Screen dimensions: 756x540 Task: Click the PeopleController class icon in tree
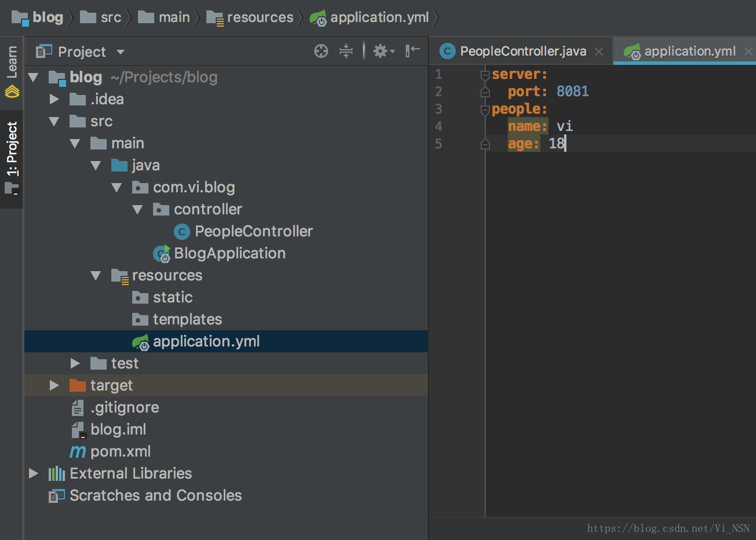pos(182,232)
